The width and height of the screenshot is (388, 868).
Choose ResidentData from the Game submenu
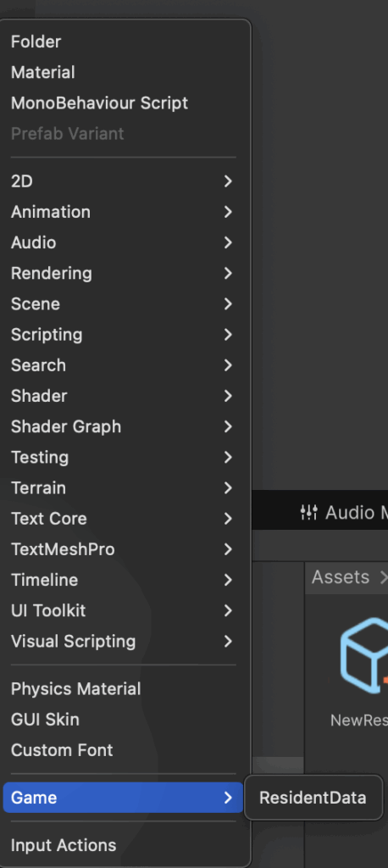point(313,798)
